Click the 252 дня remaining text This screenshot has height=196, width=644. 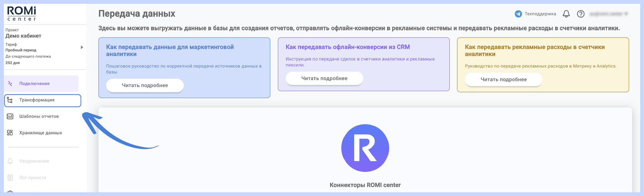tap(13, 63)
